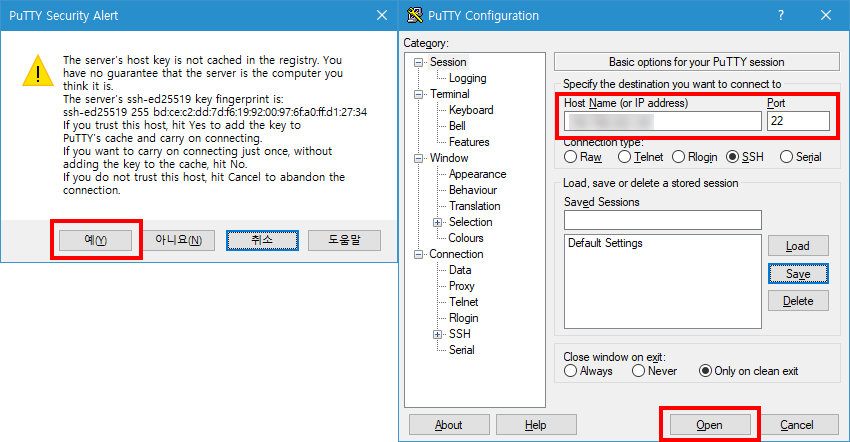The width and height of the screenshot is (850, 442).
Task: Open the Features category
Action: point(469,142)
